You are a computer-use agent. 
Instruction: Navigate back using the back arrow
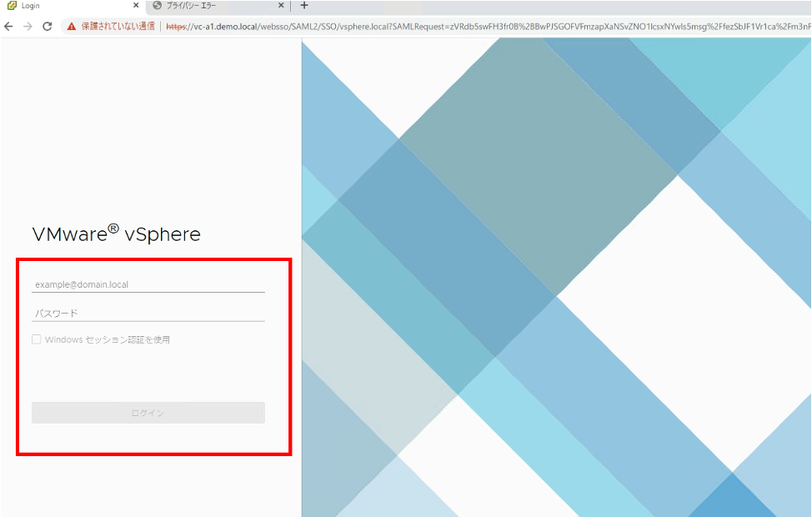[9, 26]
